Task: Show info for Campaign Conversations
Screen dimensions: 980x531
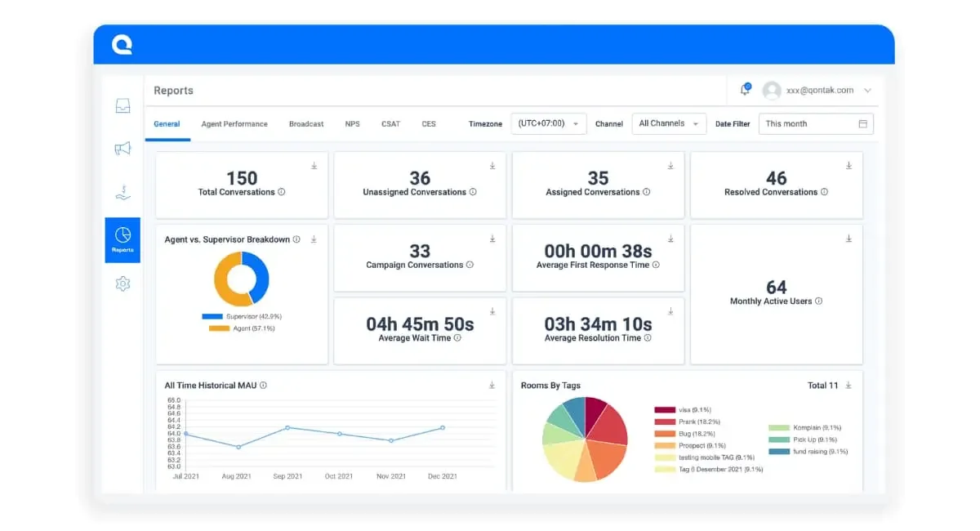Action: pos(470,265)
